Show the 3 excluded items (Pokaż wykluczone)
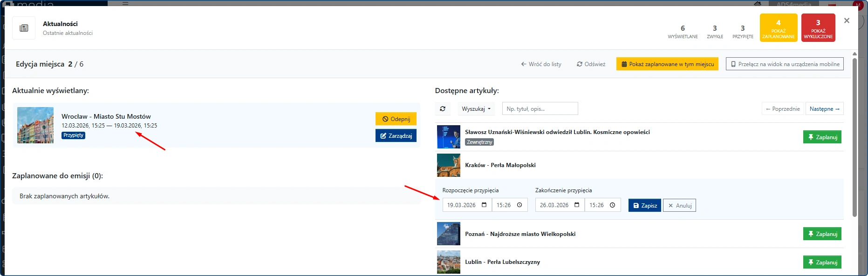Viewport: 868px width, 276px height. [818, 28]
